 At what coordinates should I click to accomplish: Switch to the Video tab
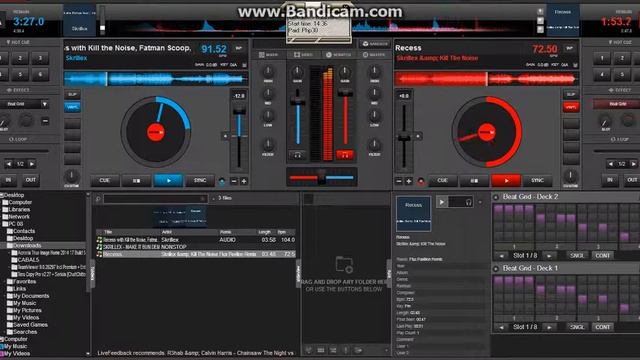pos(303,55)
